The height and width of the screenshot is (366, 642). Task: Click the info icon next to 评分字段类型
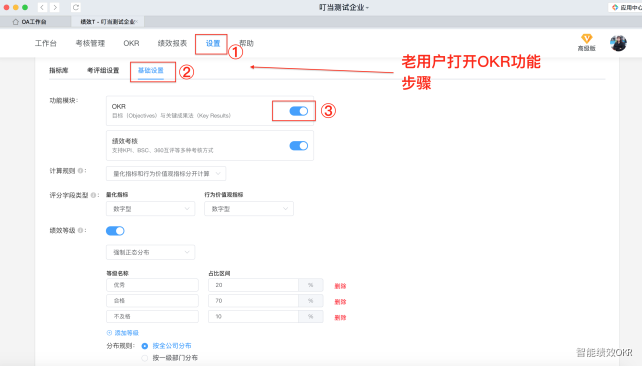click(93, 195)
